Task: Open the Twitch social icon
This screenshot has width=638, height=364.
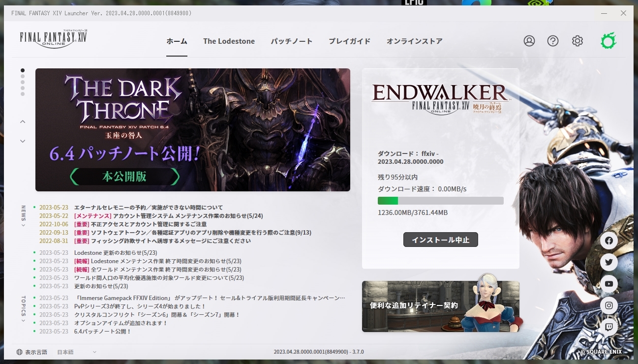Action: coord(609,327)
